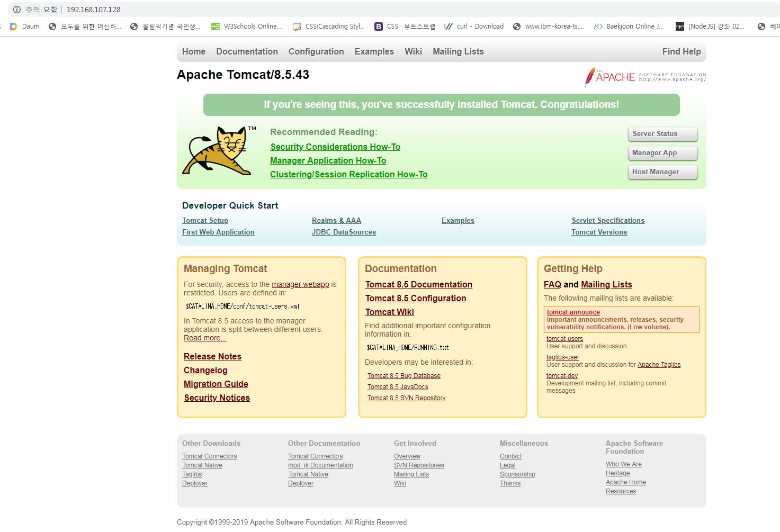Open the www.ibm-korea-ts bookmark

(548, 26)
